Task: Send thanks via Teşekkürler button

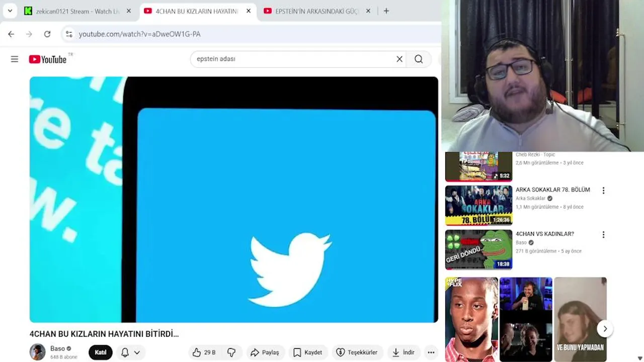Action: 357,352
